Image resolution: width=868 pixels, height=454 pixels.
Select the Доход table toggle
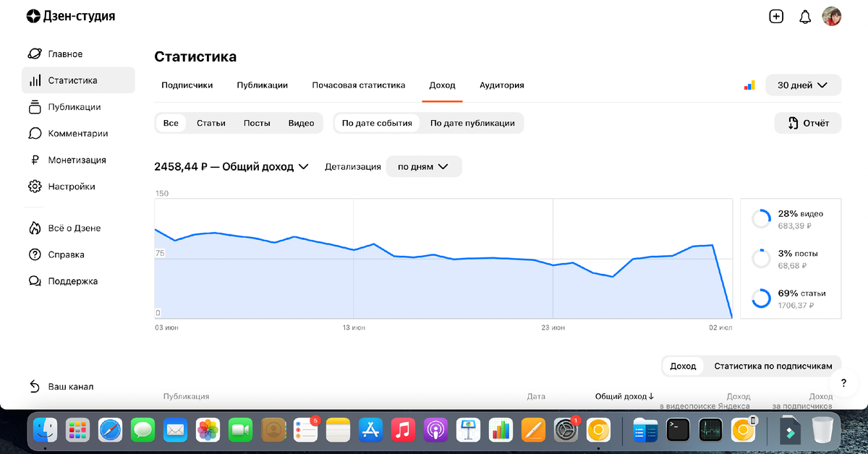coord(683,366)
